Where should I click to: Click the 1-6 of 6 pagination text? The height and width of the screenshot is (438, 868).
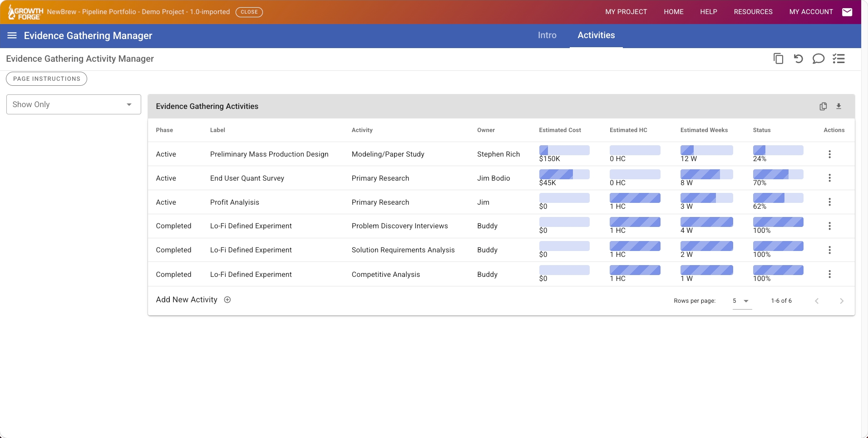pos(781,301)
